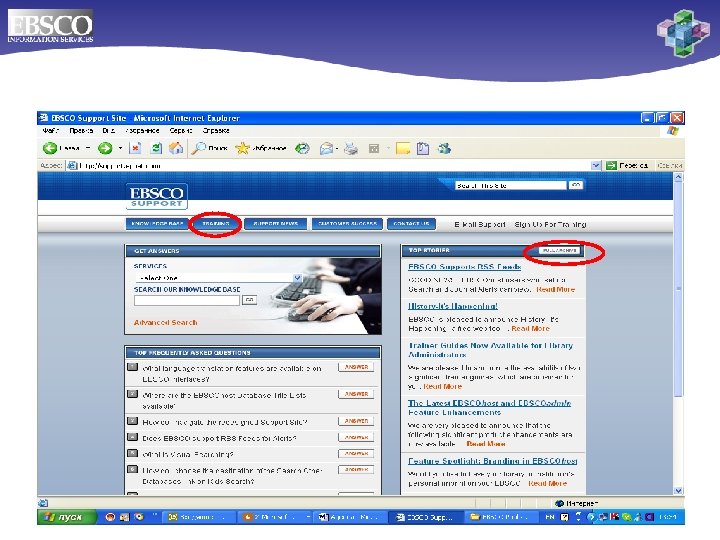
Task: Switch to EBSCO Support taskbar button
Action: point(425,517)
